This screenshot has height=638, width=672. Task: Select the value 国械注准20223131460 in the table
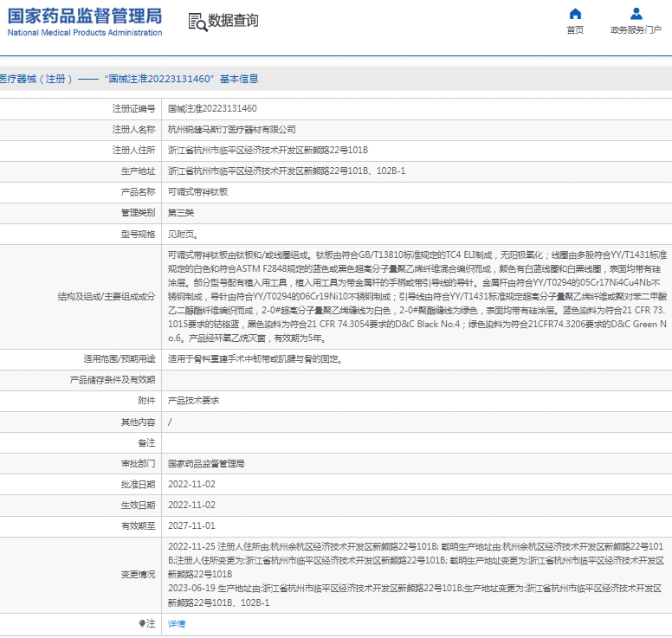[212, 109]
